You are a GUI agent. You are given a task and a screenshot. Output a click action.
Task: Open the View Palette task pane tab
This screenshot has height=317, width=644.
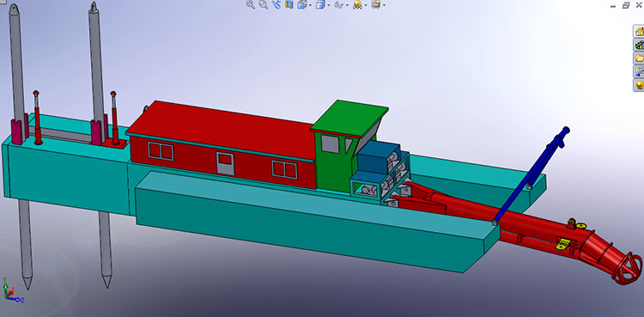[639, 71]
